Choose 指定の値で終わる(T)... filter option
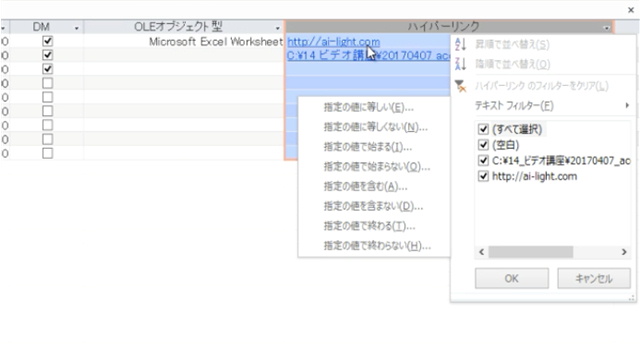 (x=369, y=226)
